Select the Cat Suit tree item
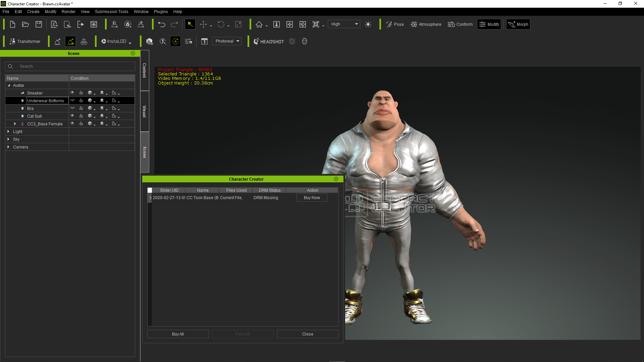 (x=35, y=116)
